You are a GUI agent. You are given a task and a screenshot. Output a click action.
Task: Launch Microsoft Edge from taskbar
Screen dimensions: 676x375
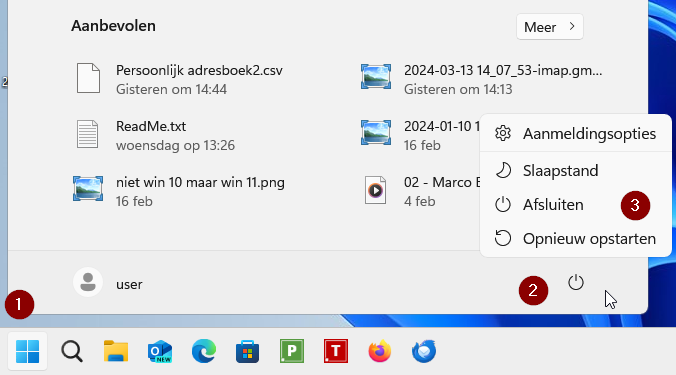[x=204, y=351]
